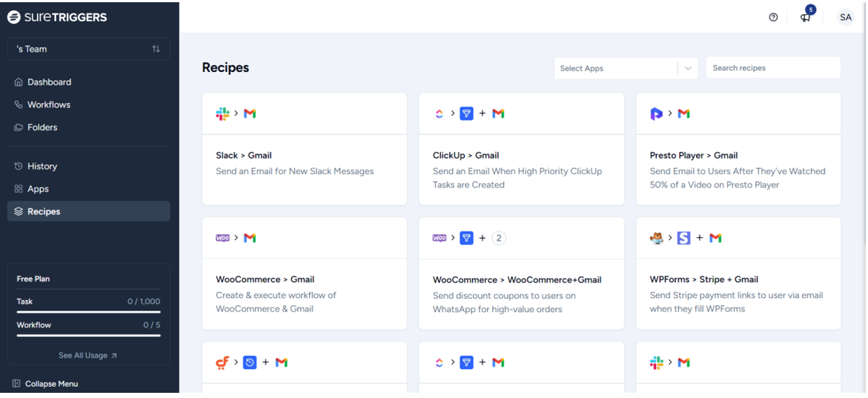Click the '0 / 1,000' task count
Screen dimensions: 868x398
[144, 302]
